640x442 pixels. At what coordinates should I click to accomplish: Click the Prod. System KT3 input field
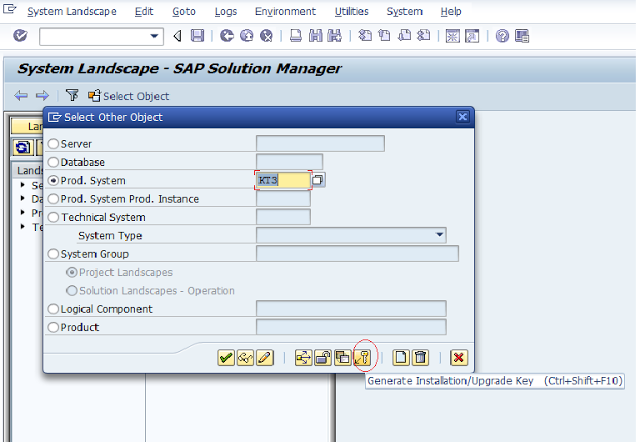pyautogui.click(x=283, y=180)
